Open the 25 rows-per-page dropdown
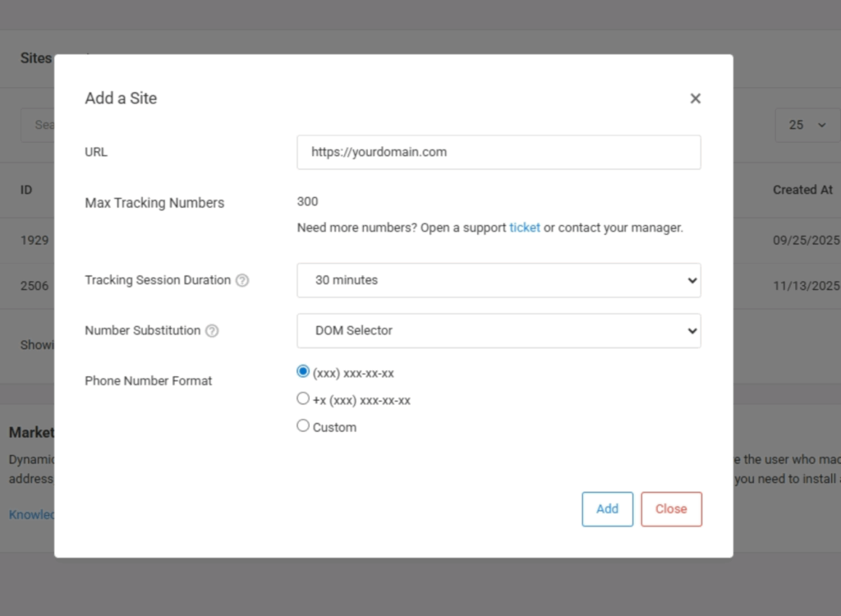The image size is (841, 616). click(x=807, y=125)
